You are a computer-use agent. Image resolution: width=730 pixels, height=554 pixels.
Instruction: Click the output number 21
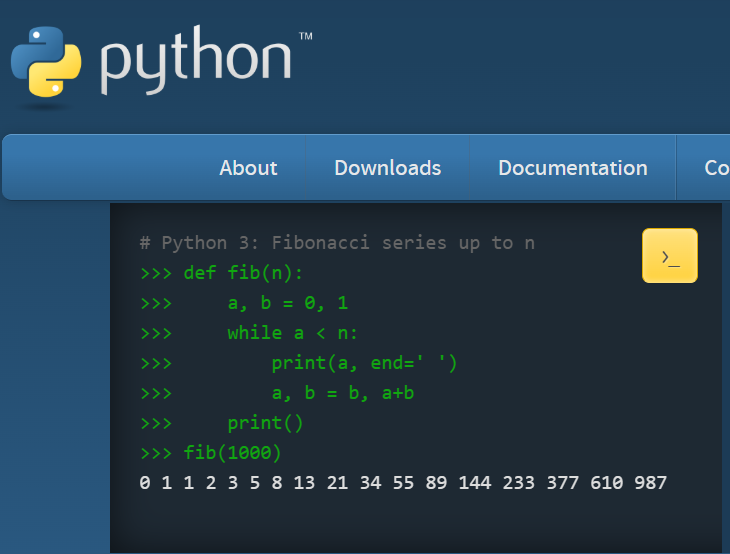tap(337, 483)
